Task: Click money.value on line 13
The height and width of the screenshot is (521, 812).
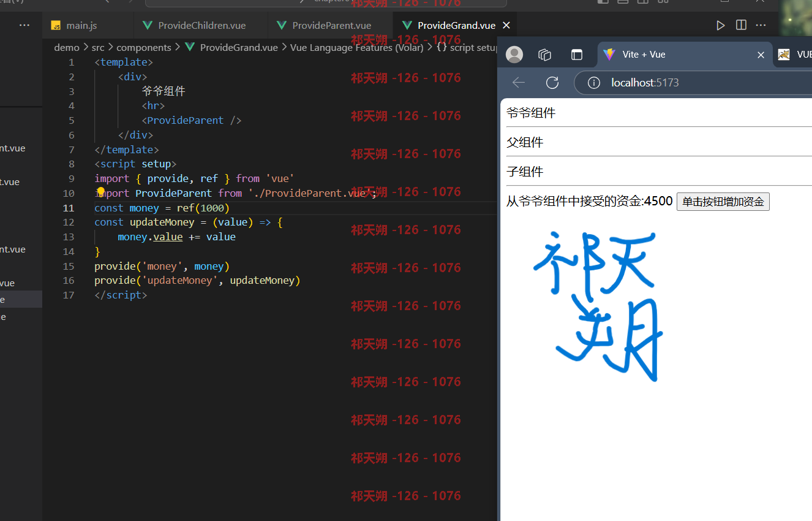Action: [x=150, y=237]
